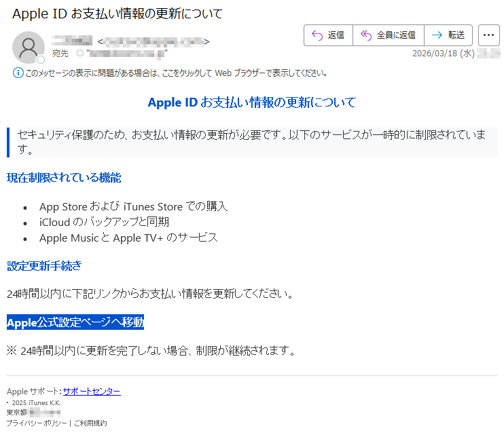Click the recipient presence circle next to 宛先
Screen dimensions: 504x435
[x=80, y=53]
